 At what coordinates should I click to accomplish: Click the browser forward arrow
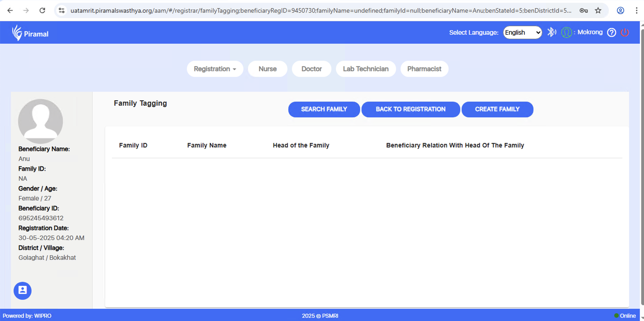[26, 11]
